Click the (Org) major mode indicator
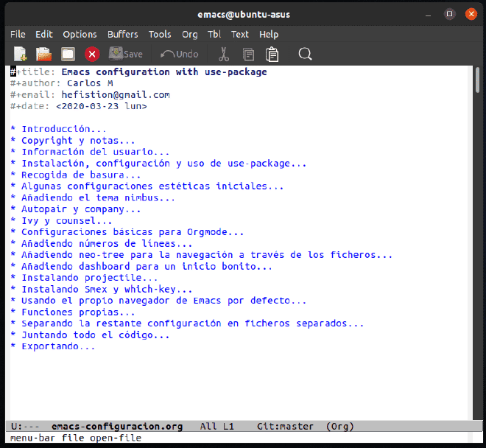 tap(339, 427)
